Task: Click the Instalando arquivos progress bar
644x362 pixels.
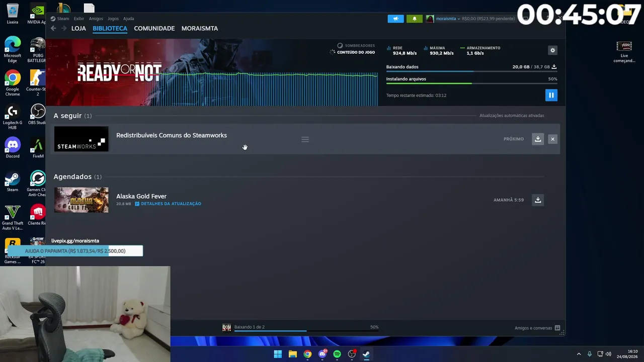Action: click(x=471, y=83)
